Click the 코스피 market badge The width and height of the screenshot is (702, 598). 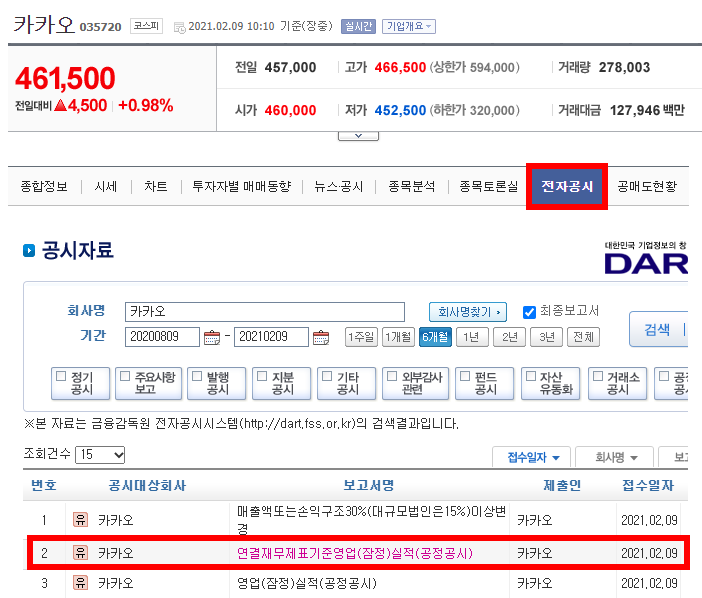tap(146, 26)
